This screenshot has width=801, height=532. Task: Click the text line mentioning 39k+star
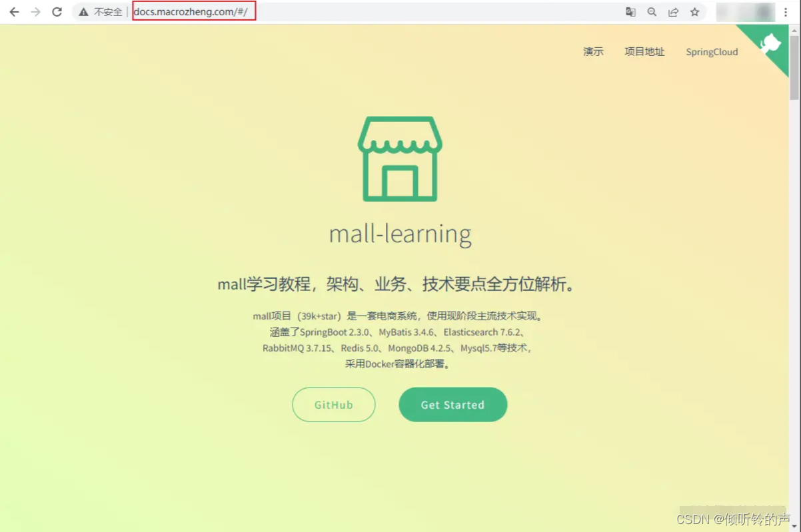click(399, 316)
